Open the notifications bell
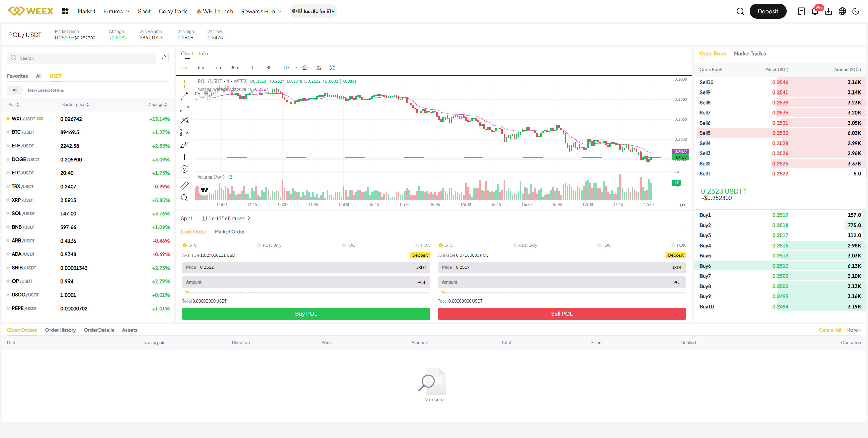 [x=815, y=11]
